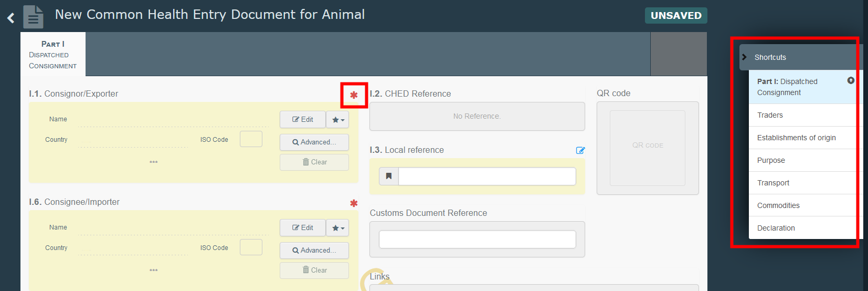
Task: Open Advanced search for Consignor/Exporter
Action: pos(314,142)
